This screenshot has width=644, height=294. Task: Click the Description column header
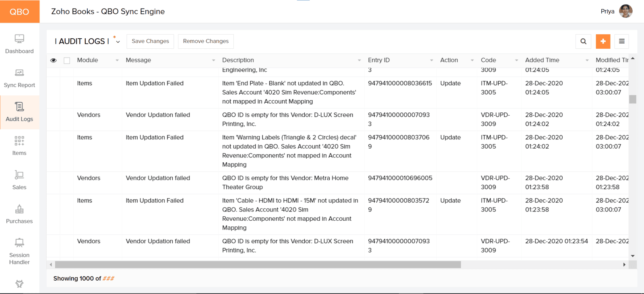coord(238,60)
